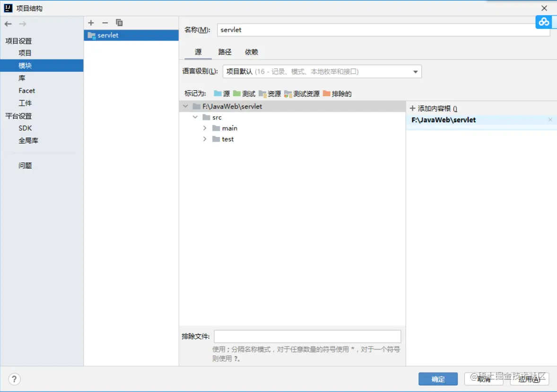Mark folder as 测试资源 (Test Resources)
557x392 pixels.
point(302,94)
